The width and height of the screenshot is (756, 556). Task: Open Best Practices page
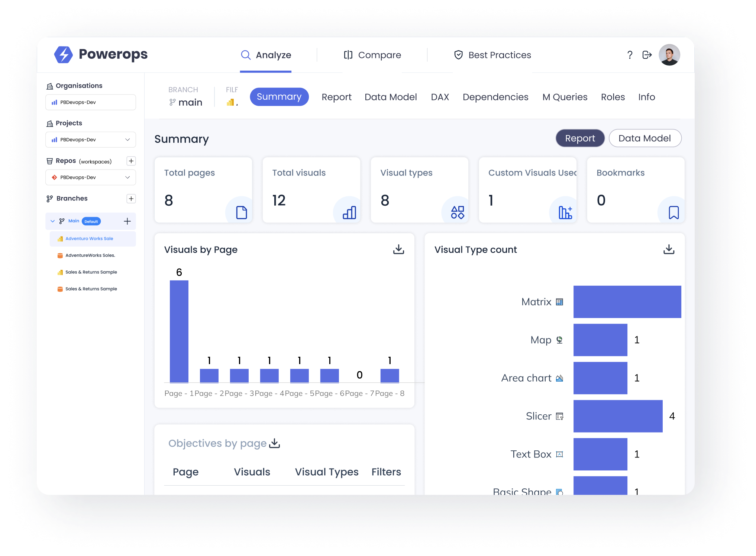point(492,55)
